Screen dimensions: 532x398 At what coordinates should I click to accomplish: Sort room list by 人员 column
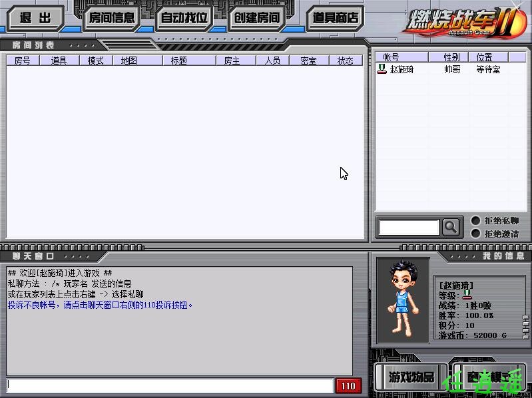(x=272, y=61)
